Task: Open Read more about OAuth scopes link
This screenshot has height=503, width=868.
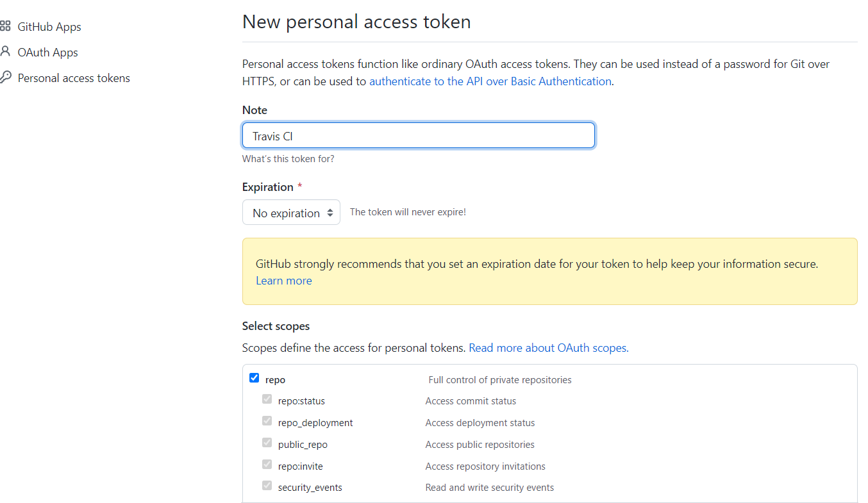Action: [548, 348]
